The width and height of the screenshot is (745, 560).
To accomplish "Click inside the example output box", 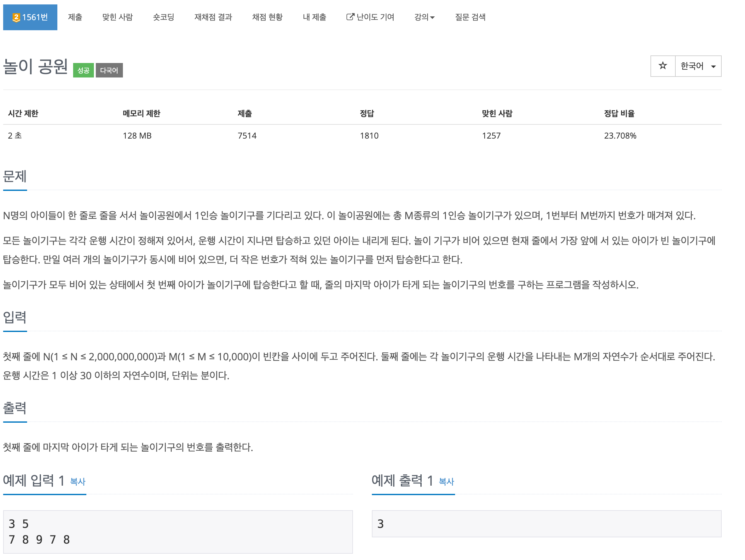I will (x=546, y=524).
